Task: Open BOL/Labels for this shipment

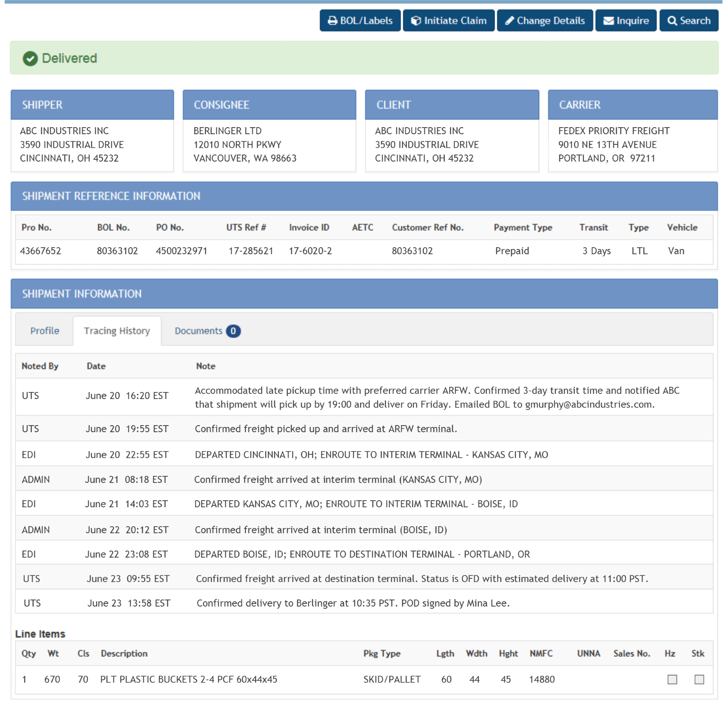Action: point(360,20)
